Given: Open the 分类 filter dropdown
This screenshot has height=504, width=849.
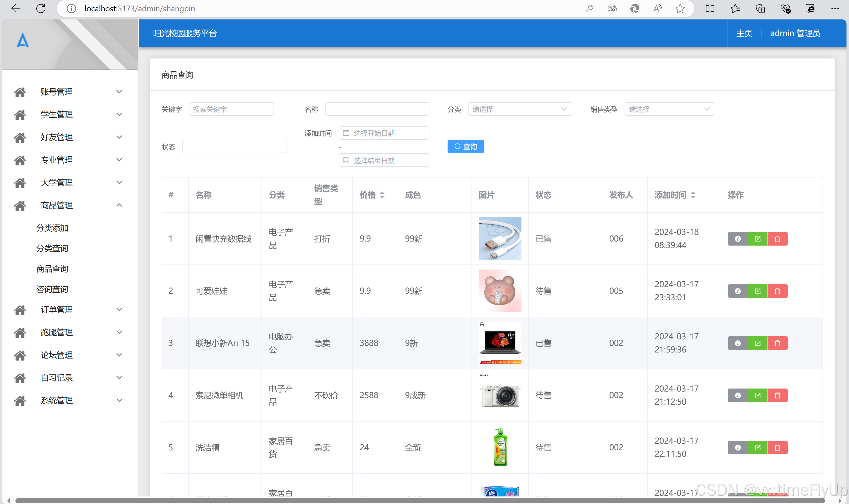Looking at the screenshot, I should point(520,109).
